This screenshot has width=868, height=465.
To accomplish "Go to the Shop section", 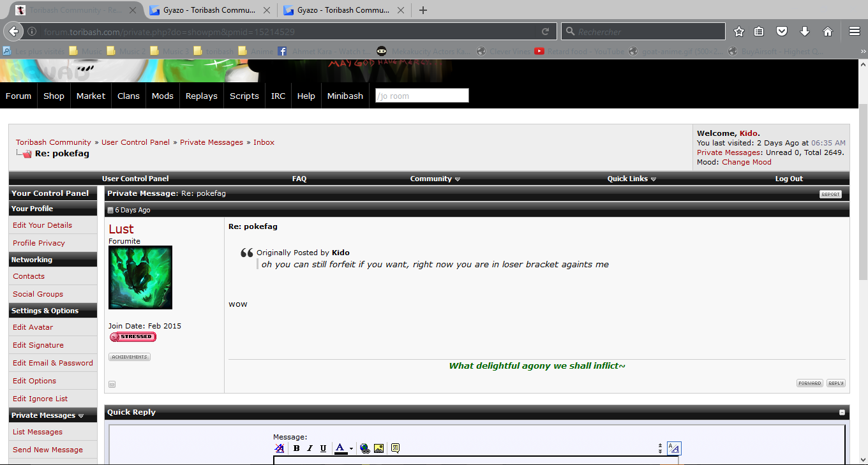I will tap(54, 96).
